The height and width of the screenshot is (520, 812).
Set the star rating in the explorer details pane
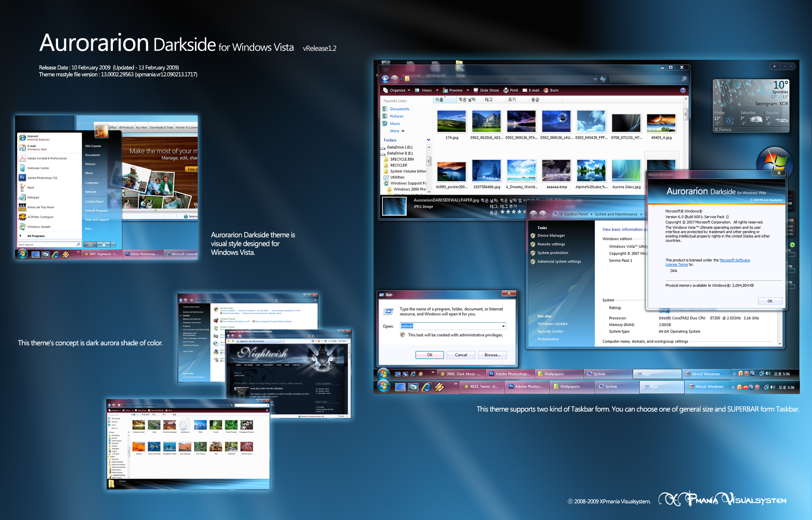(513, 212)
